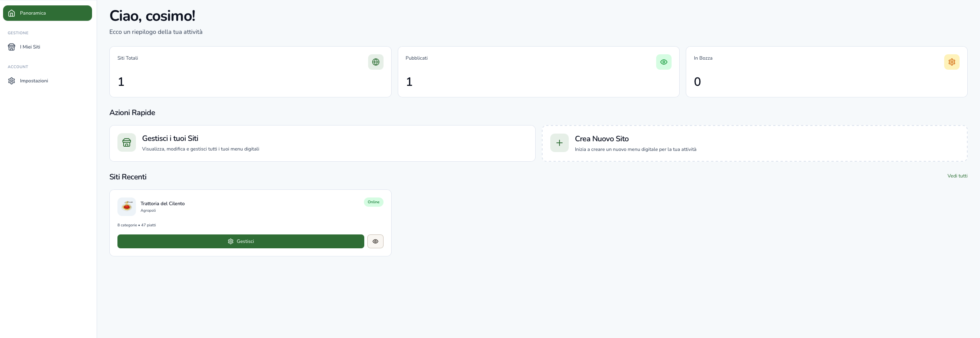The image size is (980, 338).
Task: Click the storefront icon in Gestisci i tuoi Siti
Action: click(x=127, y=143)
